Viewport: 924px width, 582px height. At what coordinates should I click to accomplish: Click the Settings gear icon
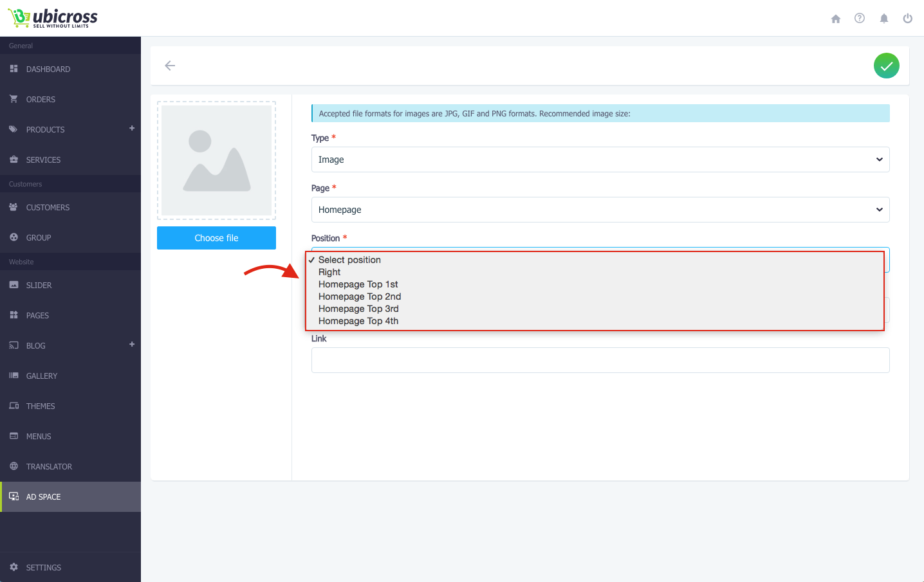coord(14,567)
